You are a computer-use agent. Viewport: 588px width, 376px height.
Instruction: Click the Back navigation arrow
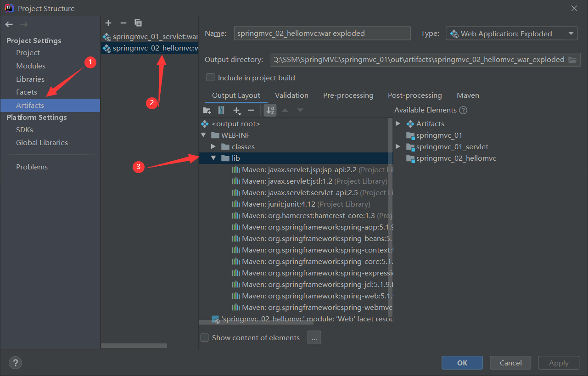[x=9, y=24]
